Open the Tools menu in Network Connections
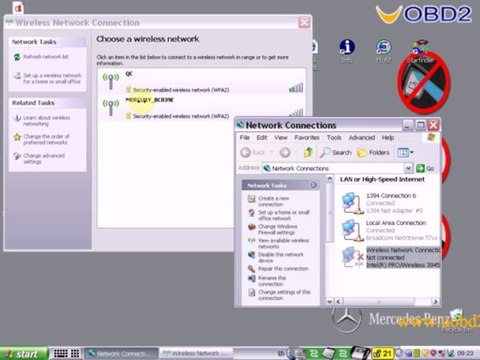The image size is (480, 360). pyautogui.click(x=334, y=137)
